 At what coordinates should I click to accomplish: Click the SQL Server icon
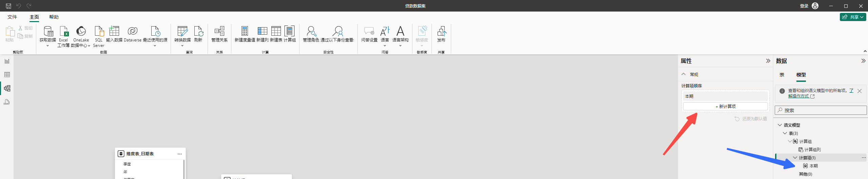[x=99, y=32]
